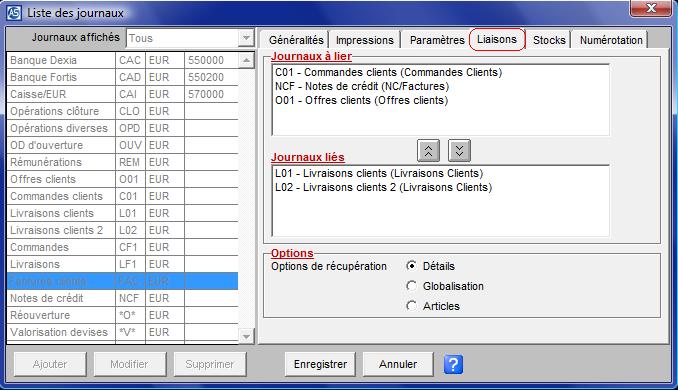
Task: Click the blue help question mark icon
Action: tap(453, 364)
